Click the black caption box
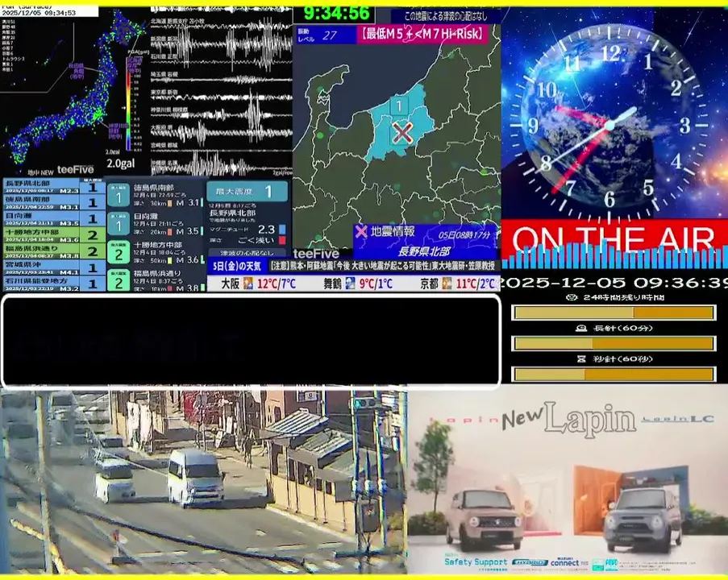 point(251,340)
